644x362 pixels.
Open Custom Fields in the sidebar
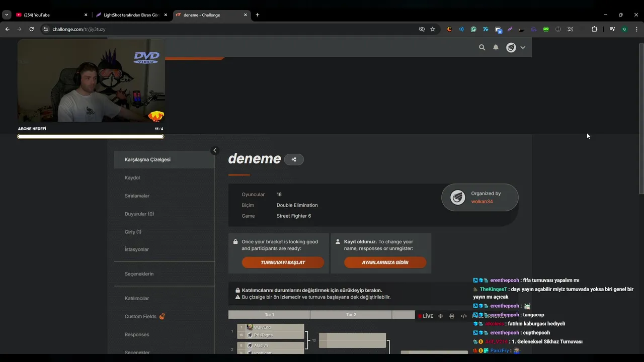coord(140,316)
